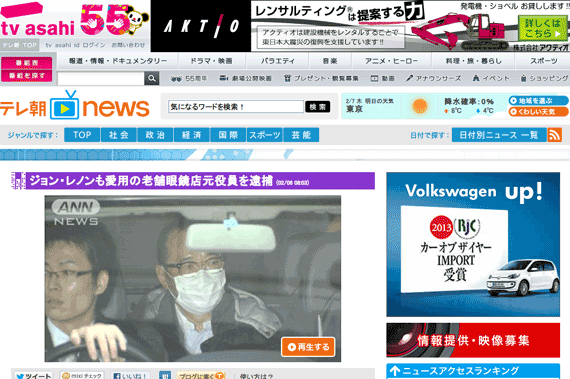Viewport: 570px width, 379px height.
Task: Click the 東京 weather location text
Action: (354, 109)
